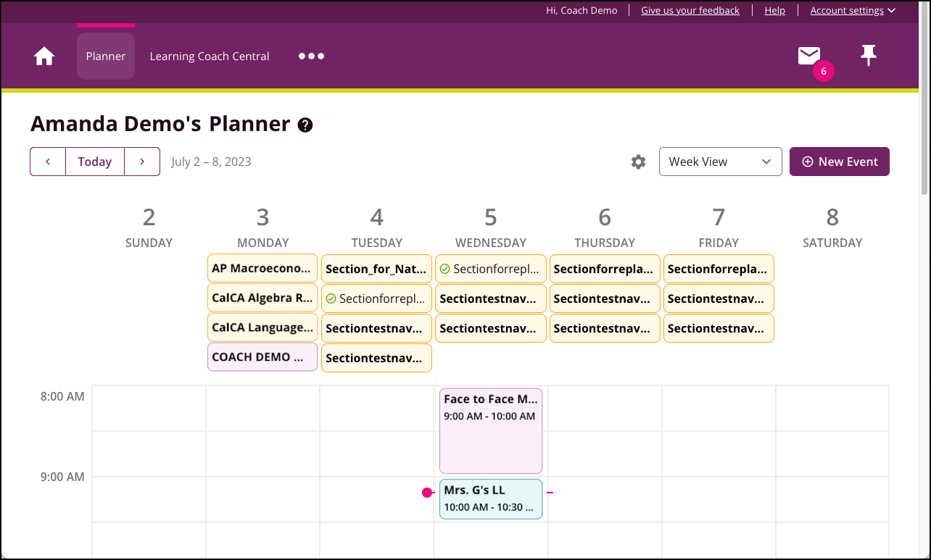Navigate to the previous week arrow
This screenshot has height=560, width=931.
point(48,162)
